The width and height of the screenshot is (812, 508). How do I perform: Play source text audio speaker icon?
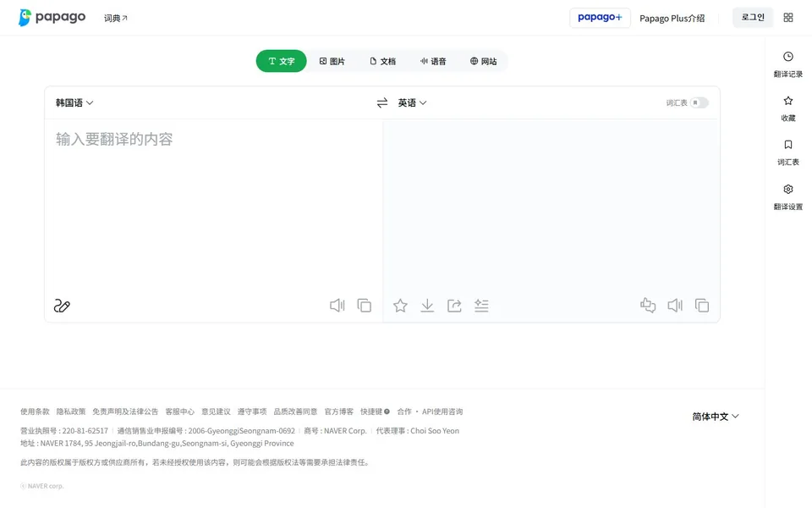tap(337, 306)
